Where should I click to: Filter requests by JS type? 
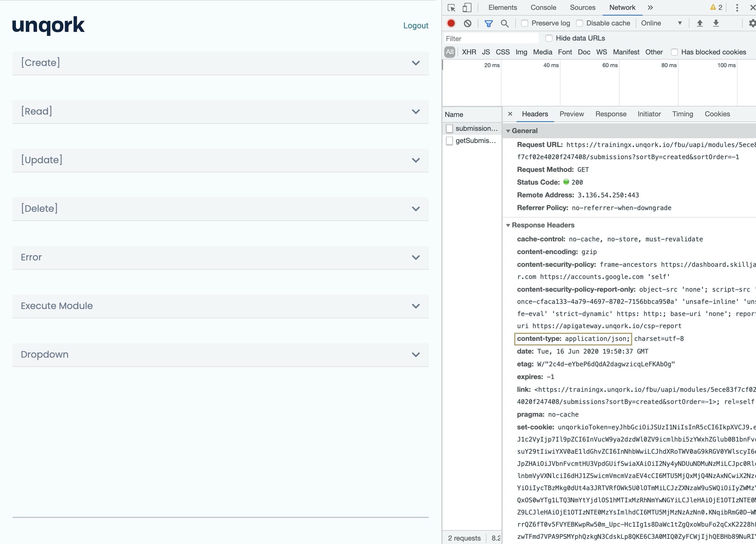point(486,52)
